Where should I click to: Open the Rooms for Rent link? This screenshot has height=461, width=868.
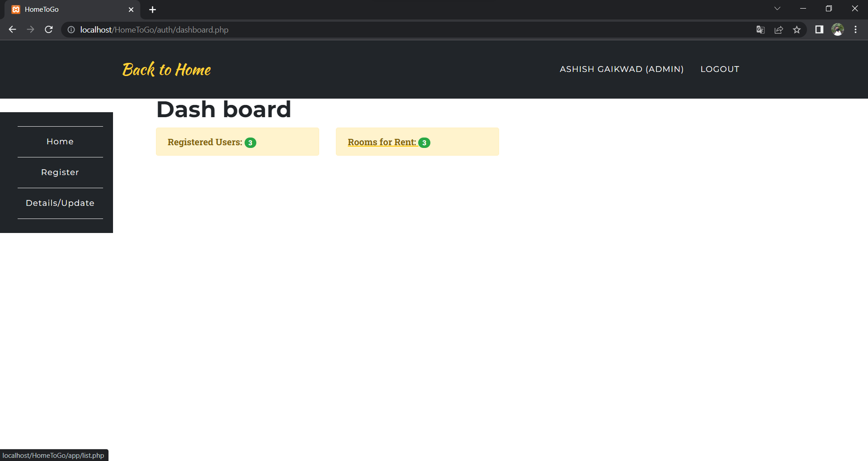point(382,142)
